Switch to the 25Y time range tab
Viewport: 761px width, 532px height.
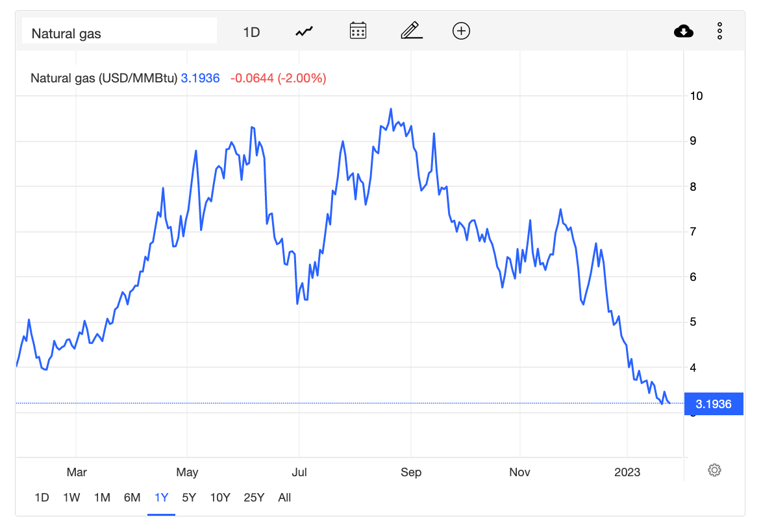(254, 498)
